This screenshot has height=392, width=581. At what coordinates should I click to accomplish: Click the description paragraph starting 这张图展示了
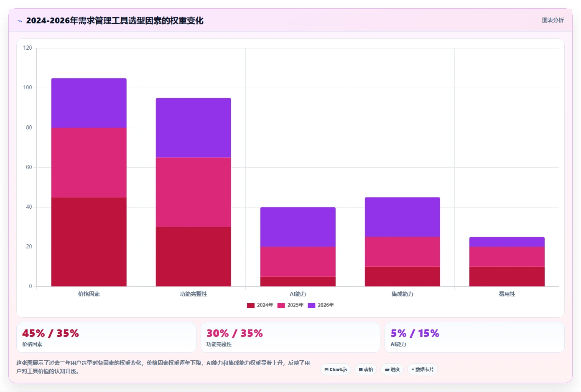[163, 367]
